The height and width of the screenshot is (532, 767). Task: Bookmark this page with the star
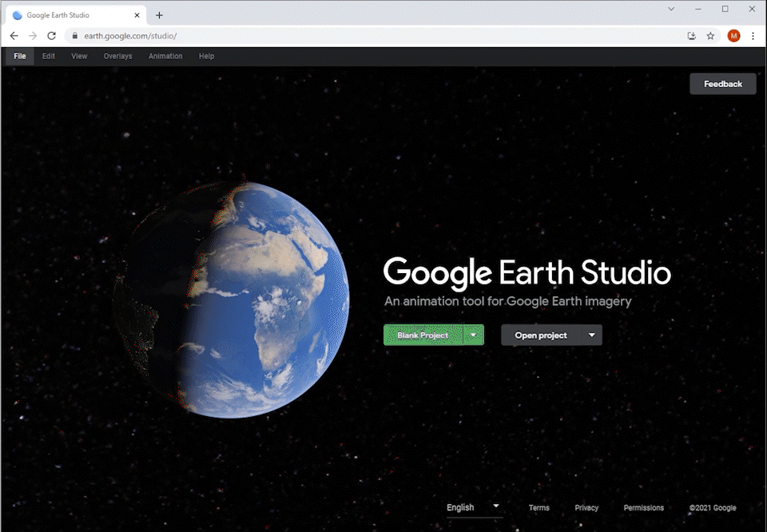(x=710, y=36)
